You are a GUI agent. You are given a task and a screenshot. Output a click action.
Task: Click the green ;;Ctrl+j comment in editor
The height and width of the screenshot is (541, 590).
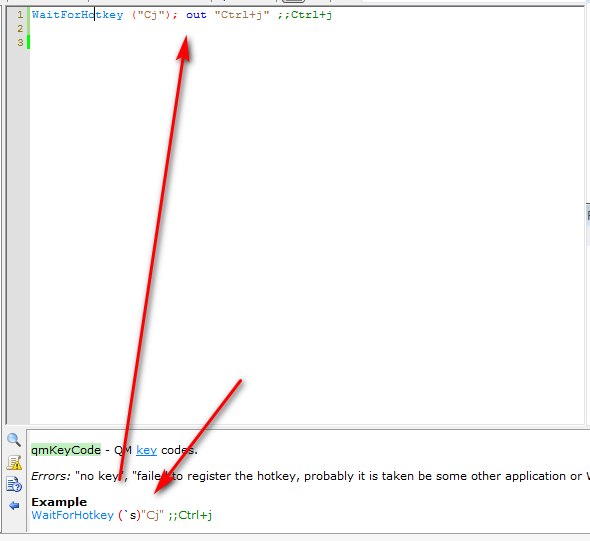point(305,15)
